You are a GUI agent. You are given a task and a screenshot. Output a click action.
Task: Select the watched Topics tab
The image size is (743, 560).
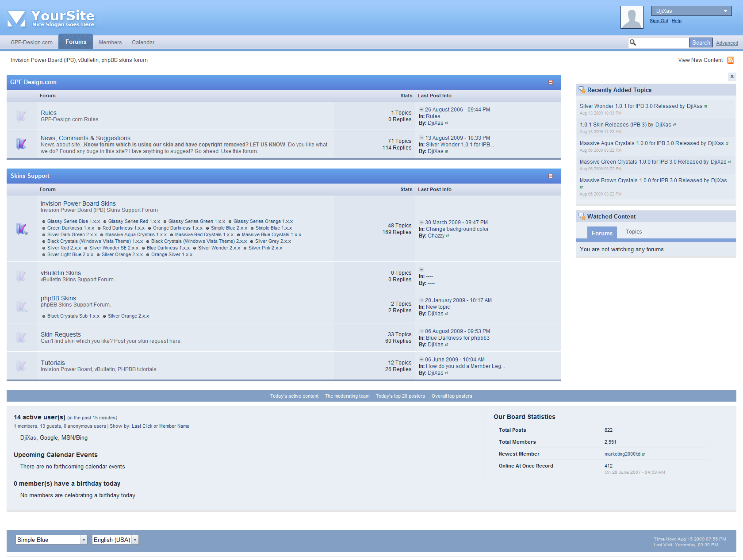(x=633, y=232)
